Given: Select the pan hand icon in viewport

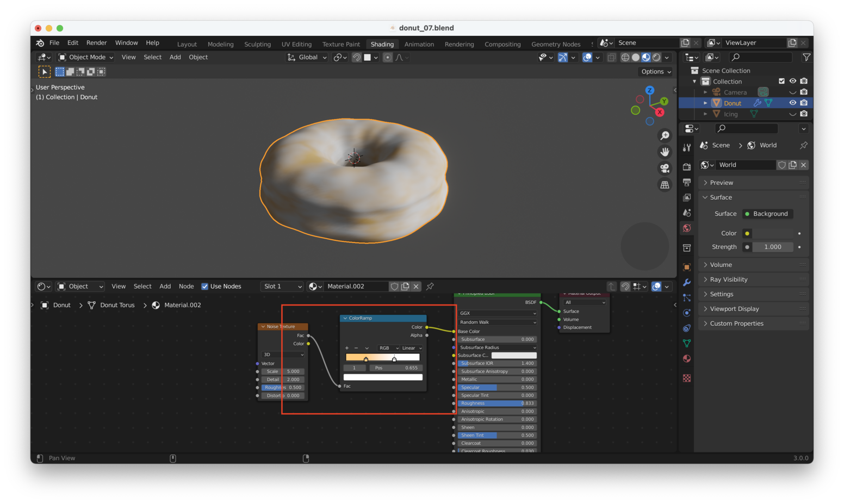Looking at the screenshot, I should coord(665,152).
